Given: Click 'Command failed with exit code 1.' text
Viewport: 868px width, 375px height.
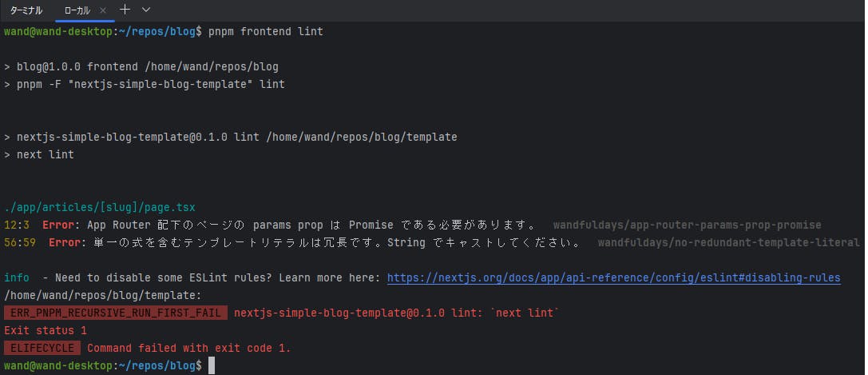Looking at the screenshot, I should (189, 349).
